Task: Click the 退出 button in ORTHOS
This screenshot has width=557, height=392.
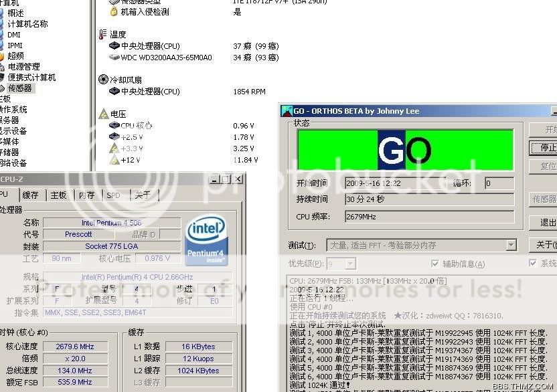Action: pos(544,223)
